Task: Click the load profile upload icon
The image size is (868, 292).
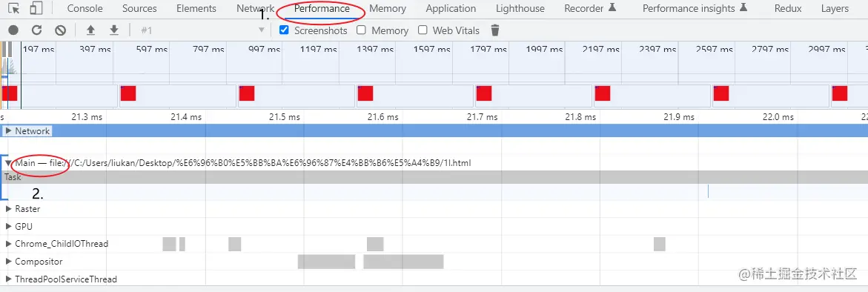Action: tap(90, 30)
